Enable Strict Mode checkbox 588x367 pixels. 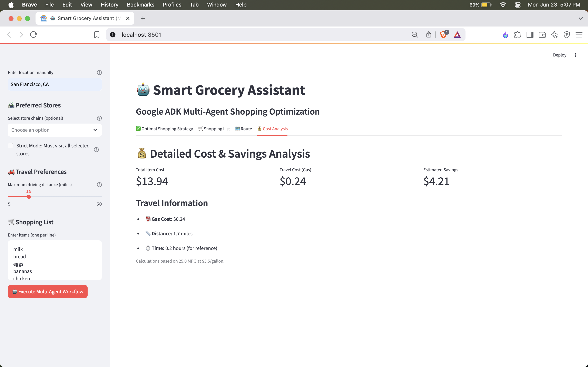click(x=10, y=146)
